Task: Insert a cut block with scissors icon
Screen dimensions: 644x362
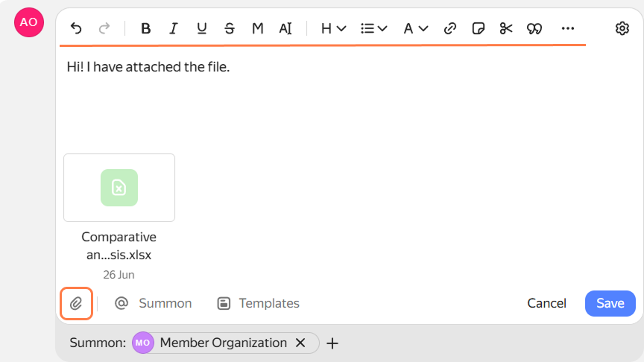Action: coord(506,28)
